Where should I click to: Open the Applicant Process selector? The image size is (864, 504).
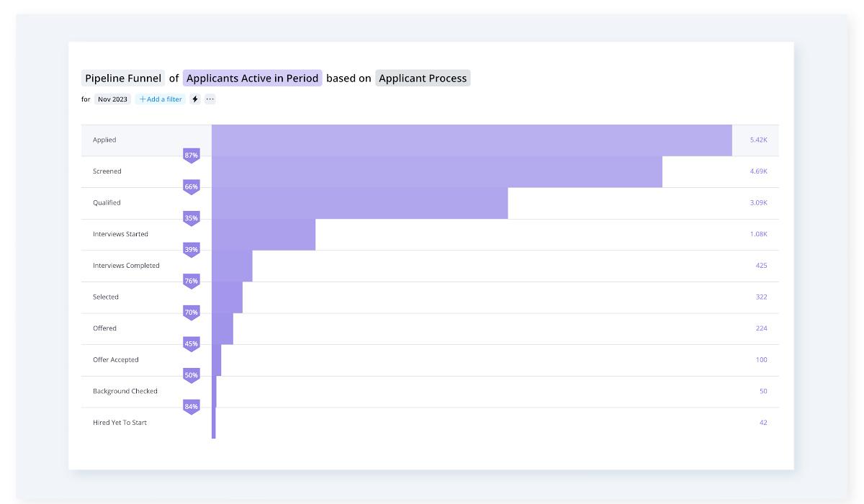[423, 78]
